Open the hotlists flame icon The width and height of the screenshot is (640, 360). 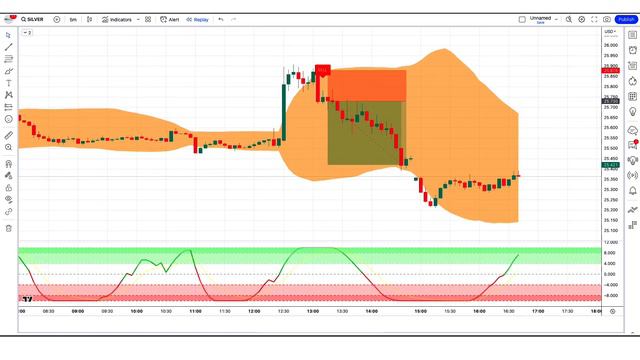pyautogui.click(x=632, y=81)
